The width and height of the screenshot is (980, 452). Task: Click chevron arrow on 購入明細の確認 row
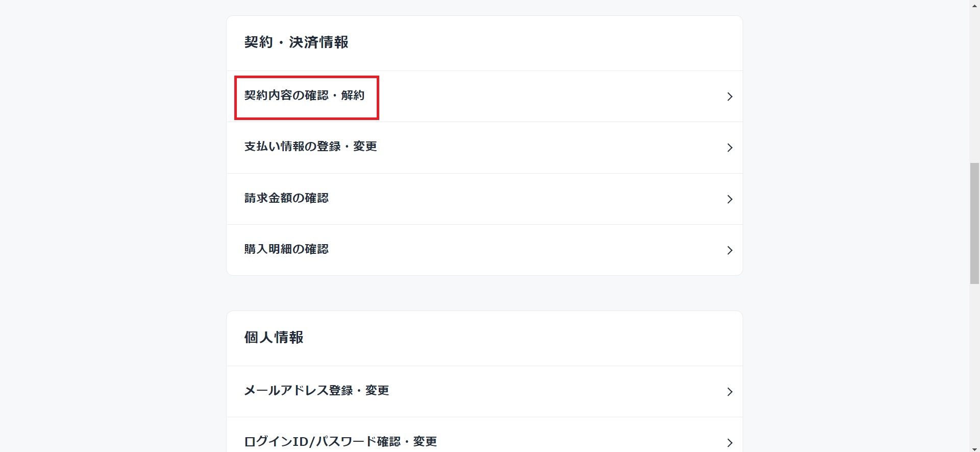[729, 250]
